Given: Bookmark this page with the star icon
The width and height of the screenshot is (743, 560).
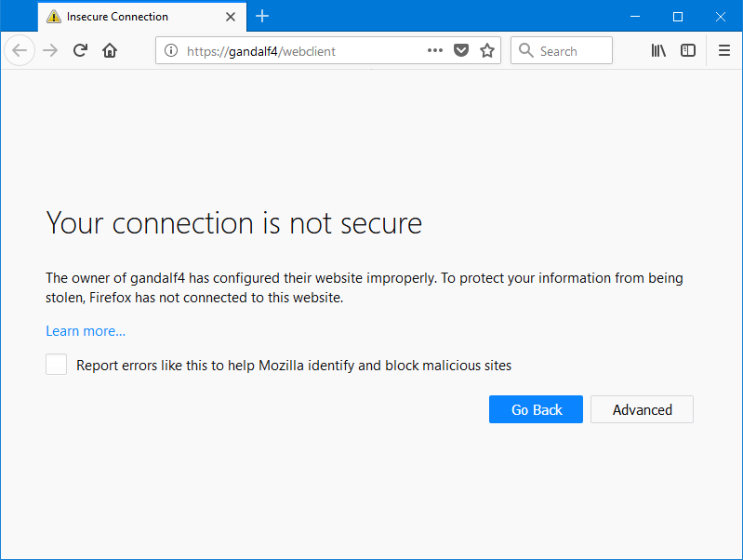Looking at the screenshot, I should pos(487,50).
